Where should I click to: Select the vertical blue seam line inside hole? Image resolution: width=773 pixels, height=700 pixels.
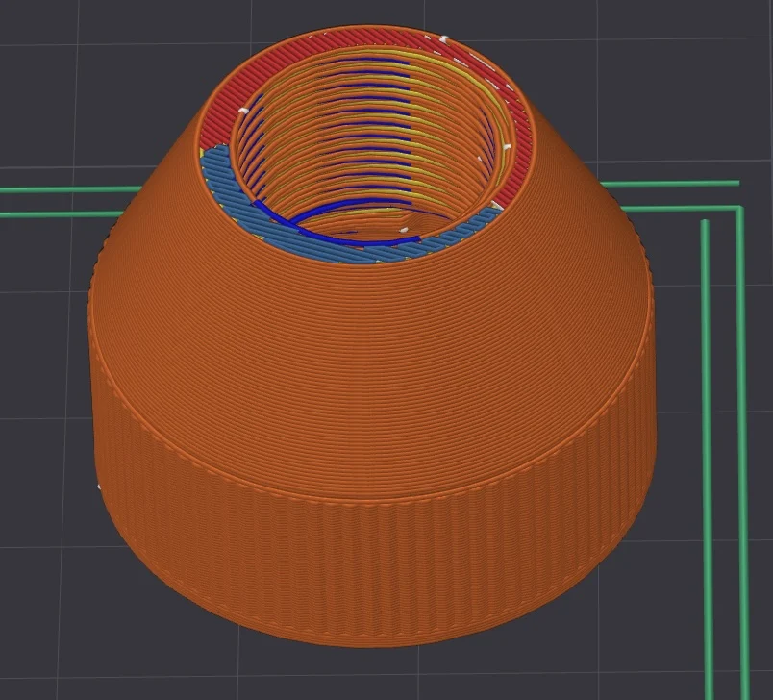click(x=411, y=131)
